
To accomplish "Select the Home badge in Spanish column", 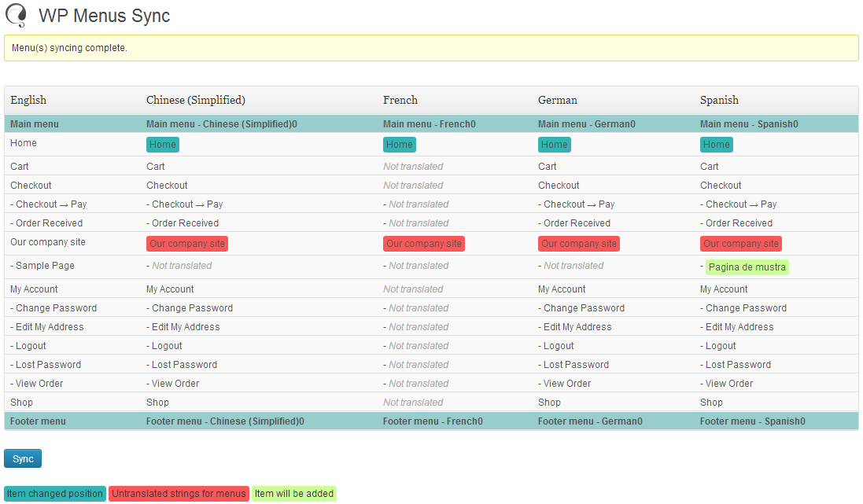I will click(x=716, y=145).
